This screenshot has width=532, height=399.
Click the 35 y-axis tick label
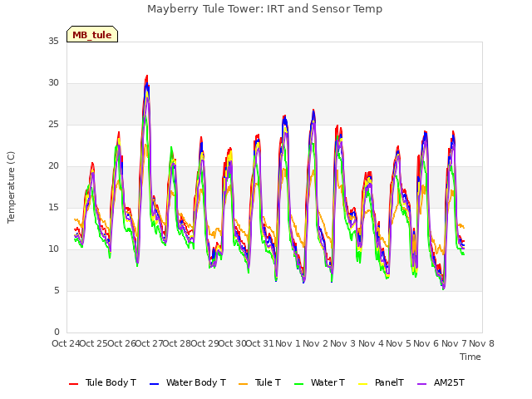pos(53,42)
